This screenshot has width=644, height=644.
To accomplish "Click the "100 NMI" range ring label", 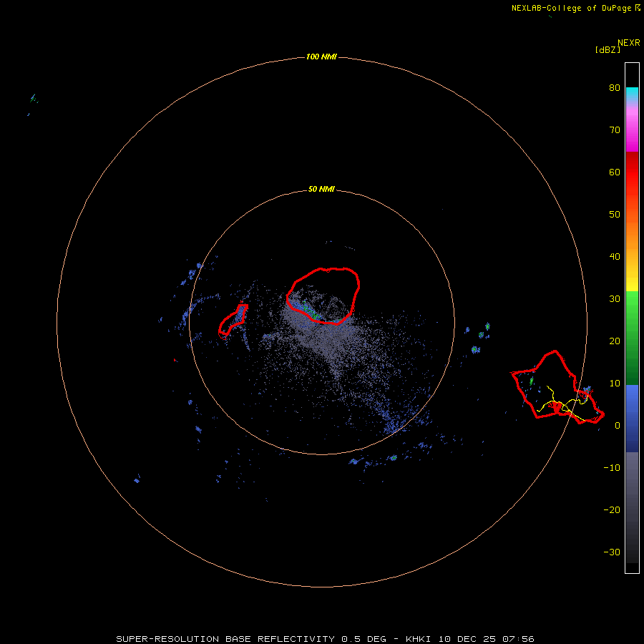I will click(321, 57).
